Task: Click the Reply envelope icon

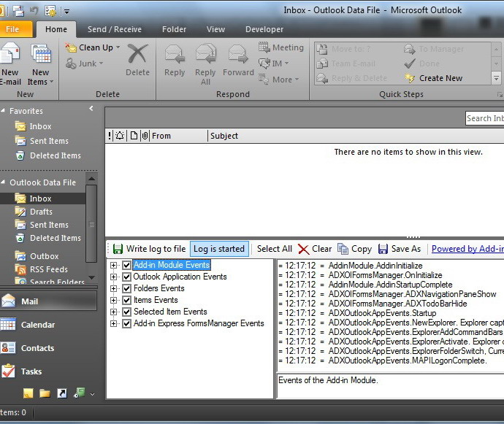Action: tap(175, 53)
